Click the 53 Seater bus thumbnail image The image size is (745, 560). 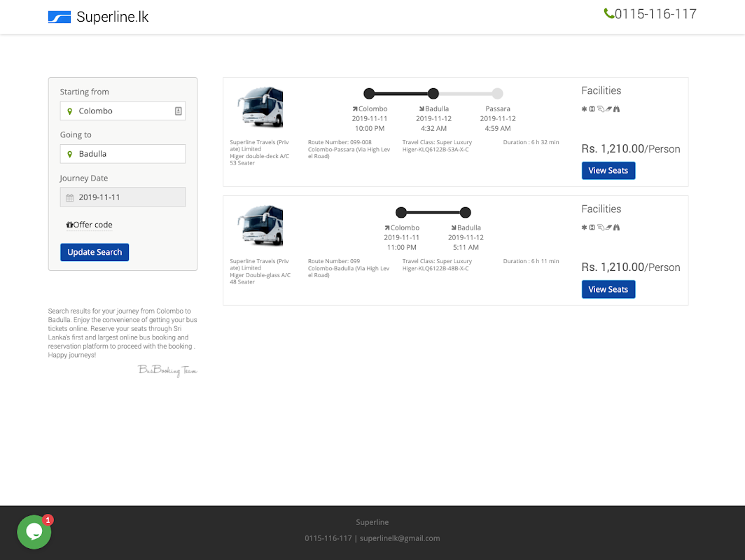(260, 107)
